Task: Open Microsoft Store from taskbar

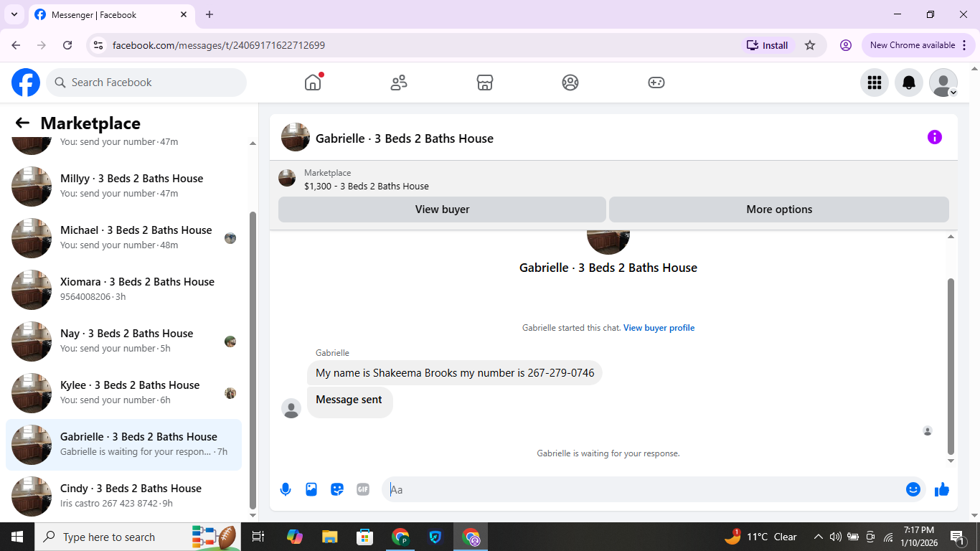Action: coord(365,537)
